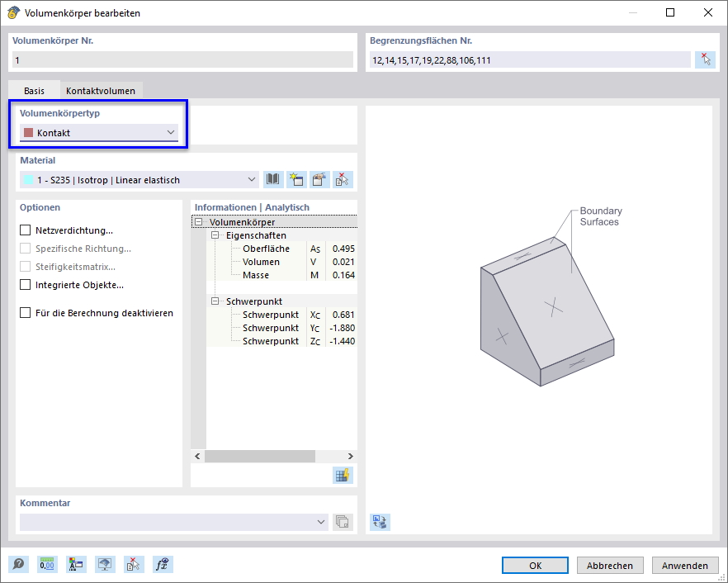Open the Volumenkörpertyp Kontakt dropdown
The height and width of the screenshot is (583, 728).
[99, 133]
